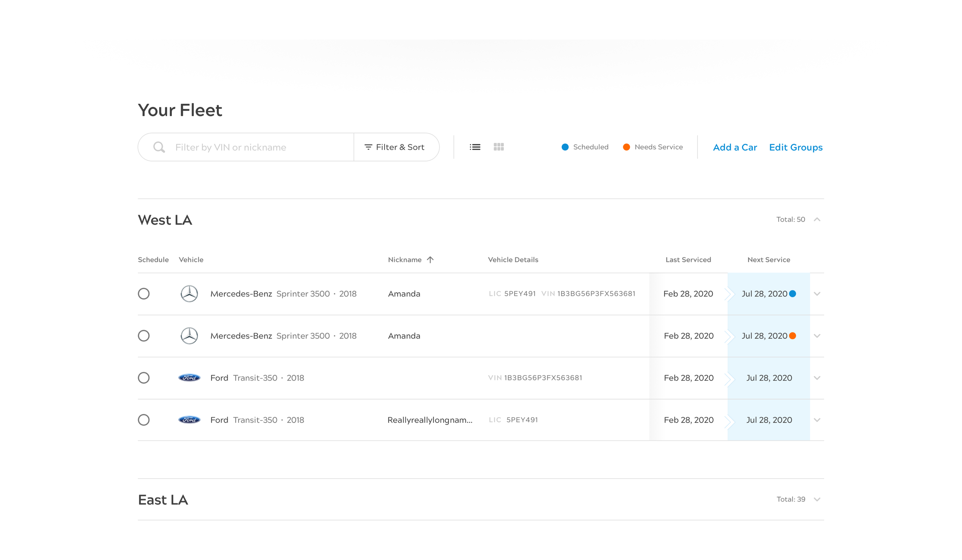
Task: Click the Nickname sort arrow icon
Action: 430,260
